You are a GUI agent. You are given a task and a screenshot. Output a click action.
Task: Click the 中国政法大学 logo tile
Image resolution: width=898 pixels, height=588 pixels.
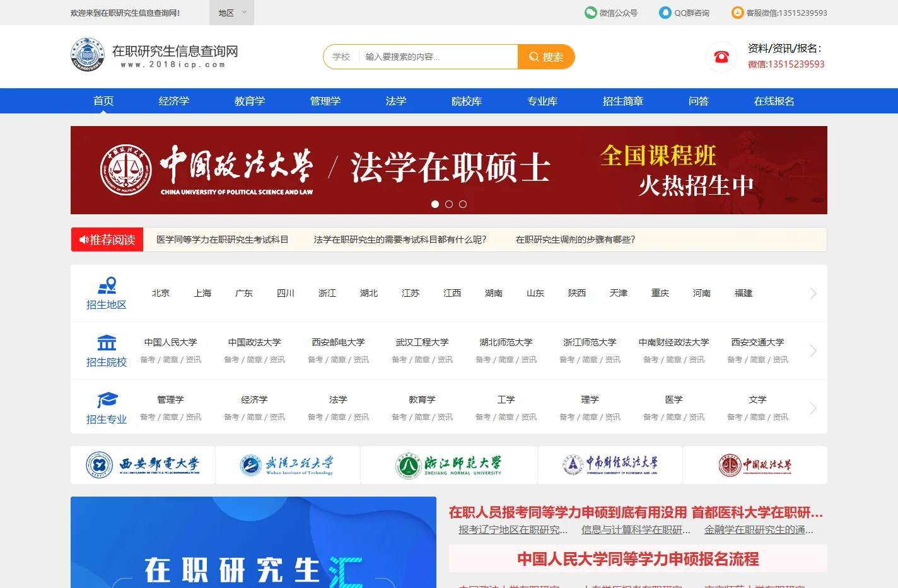755,465
